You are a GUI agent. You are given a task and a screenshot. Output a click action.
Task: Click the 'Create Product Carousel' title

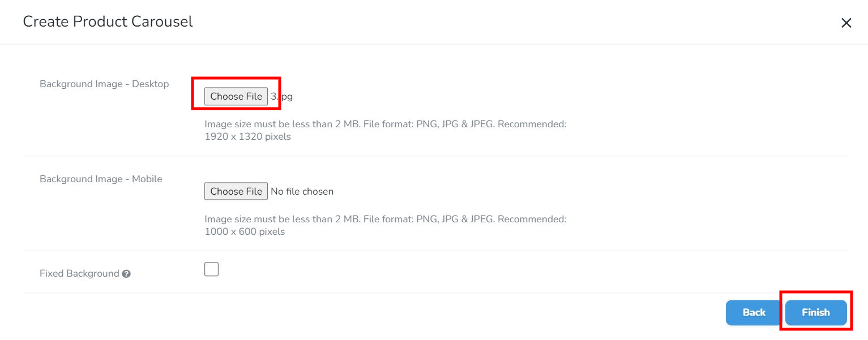(x=108, y=21)
